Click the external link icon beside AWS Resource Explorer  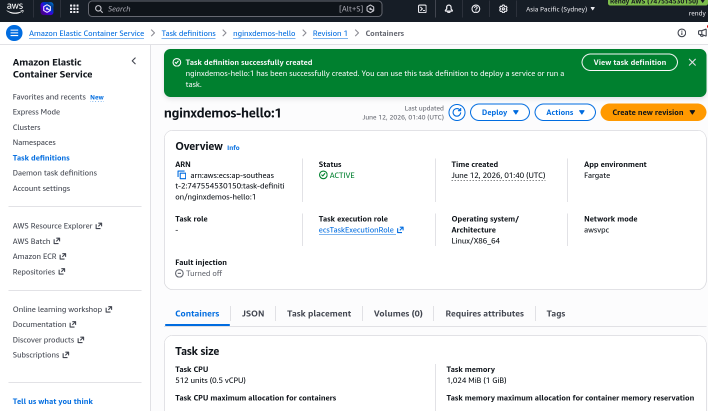click(99, 226)
